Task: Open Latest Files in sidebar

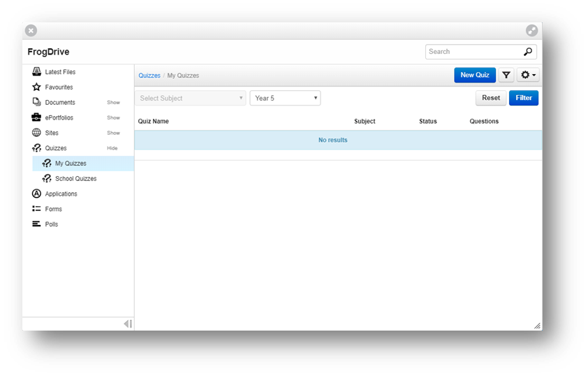Action: point(60,72)
